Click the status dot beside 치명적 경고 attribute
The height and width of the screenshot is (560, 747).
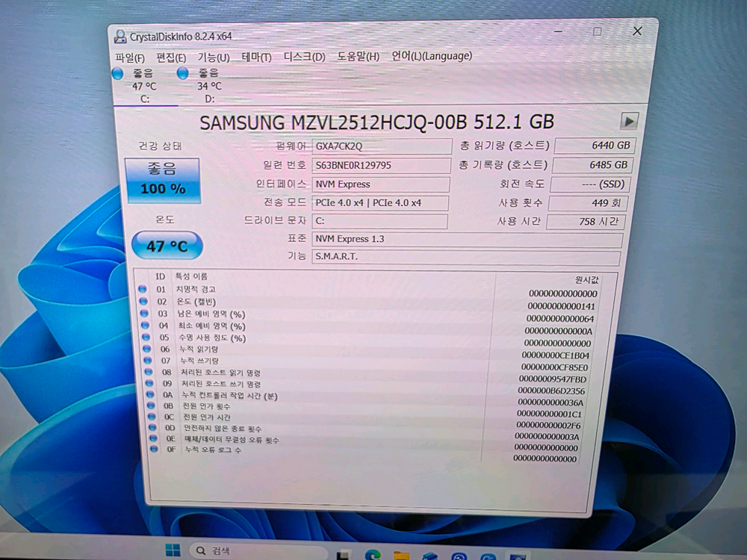144,288
